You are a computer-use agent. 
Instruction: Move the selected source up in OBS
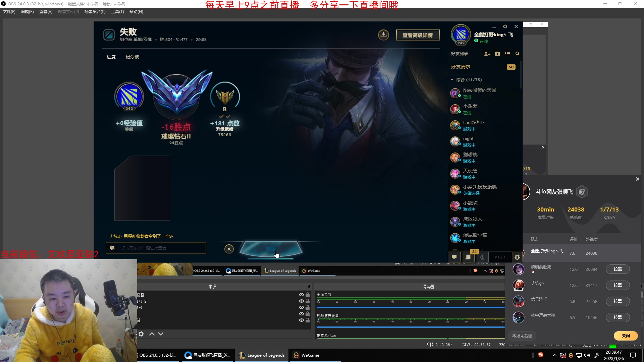coord(152,334)
